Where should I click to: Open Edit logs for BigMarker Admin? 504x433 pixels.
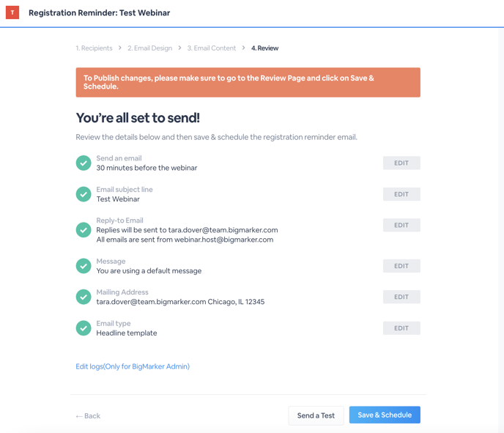(133, 366)
